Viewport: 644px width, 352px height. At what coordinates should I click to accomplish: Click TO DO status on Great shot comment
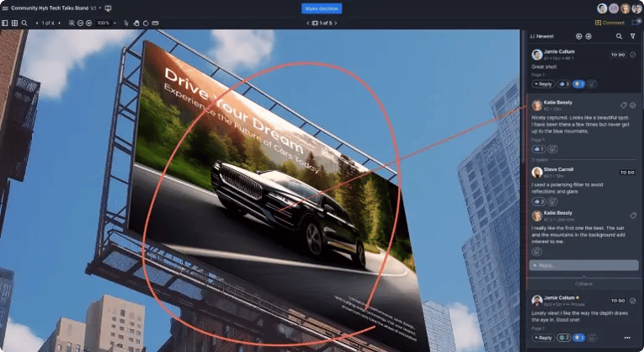click(618, 55)
